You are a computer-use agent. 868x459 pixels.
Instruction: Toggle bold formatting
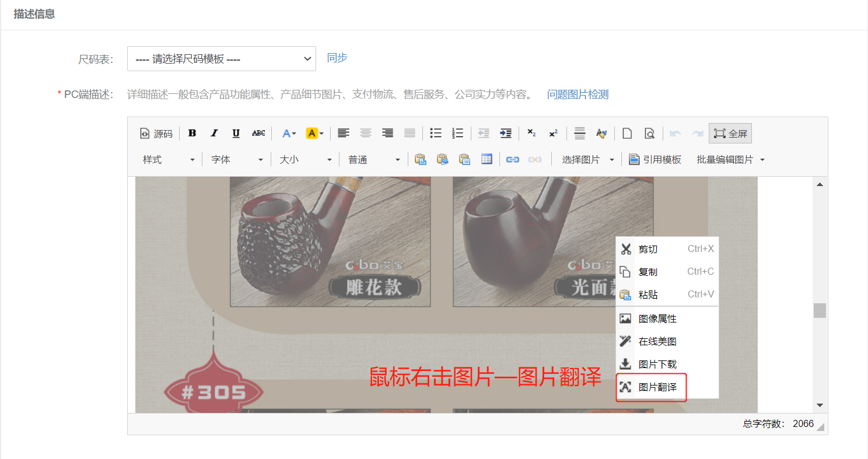pyautogui.click(x=192, y=134)
